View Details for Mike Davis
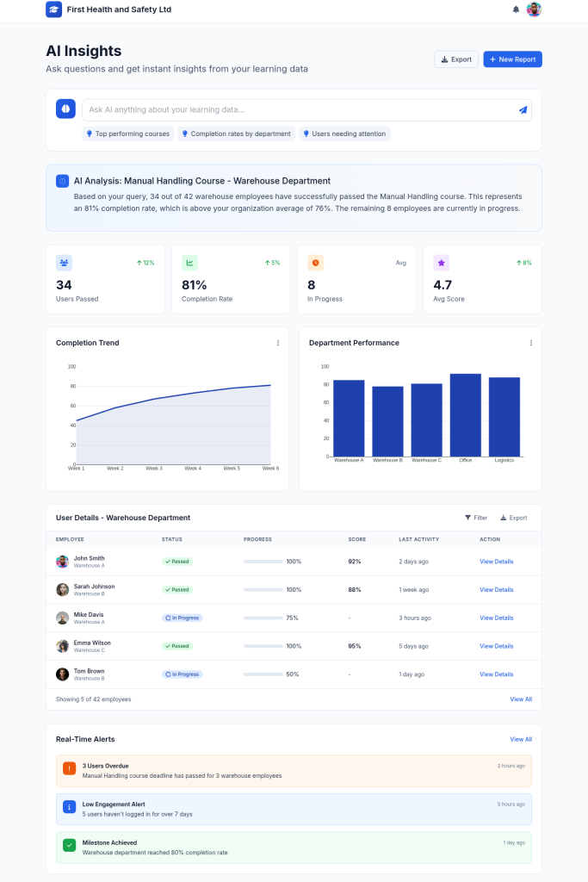588x882 pixels. [x=496, y=618]
